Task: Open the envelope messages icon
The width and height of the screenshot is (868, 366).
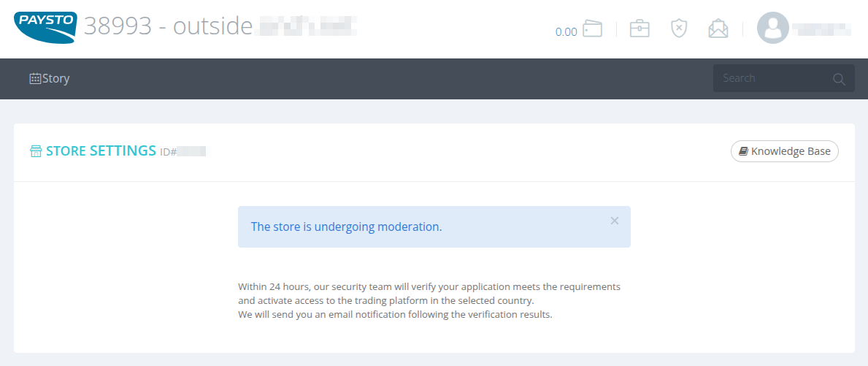Action: 718,28
